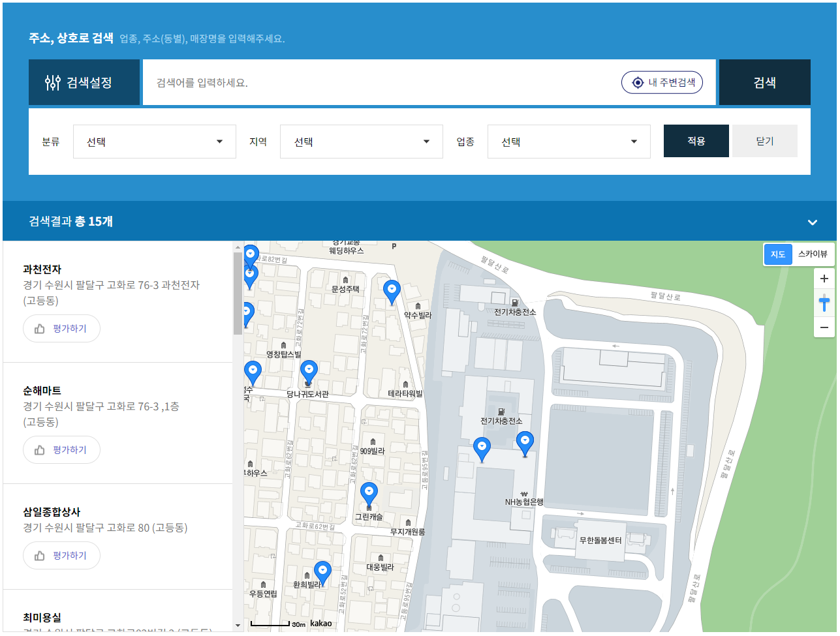This screenshot has height=636, width=840.
Task: Click the dark 검색 search button
Action: (764, 82)
